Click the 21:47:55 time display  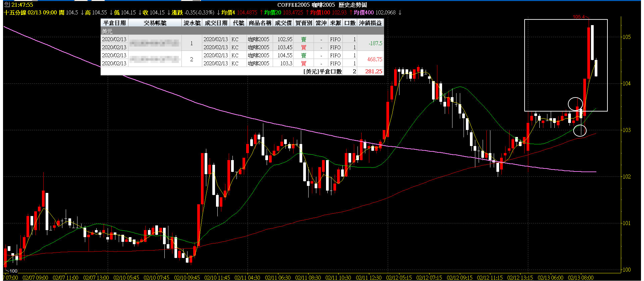(x=22, y=5)
